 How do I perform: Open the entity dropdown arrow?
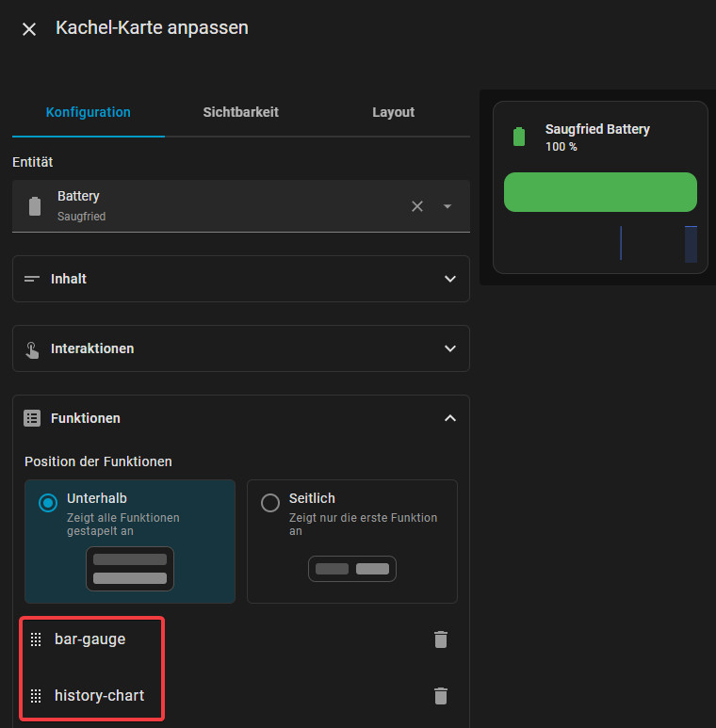click(447, 206)
